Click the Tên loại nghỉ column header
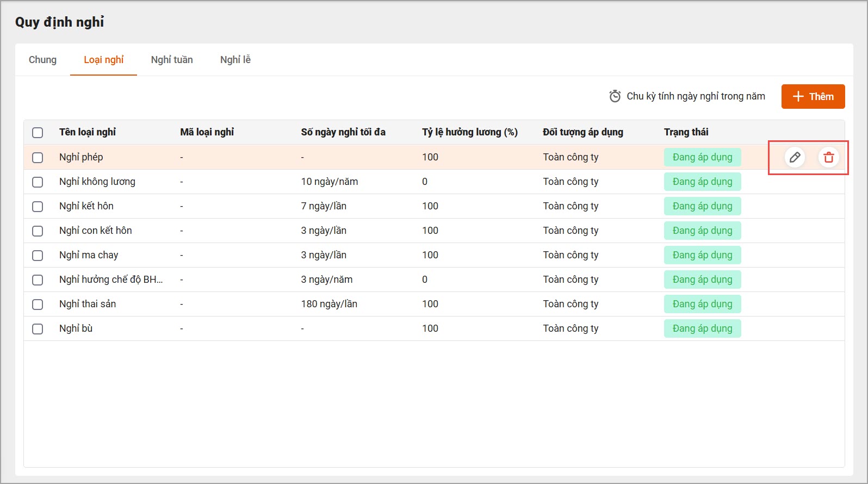This screenshot has width=868, height=484. (88, 132)
